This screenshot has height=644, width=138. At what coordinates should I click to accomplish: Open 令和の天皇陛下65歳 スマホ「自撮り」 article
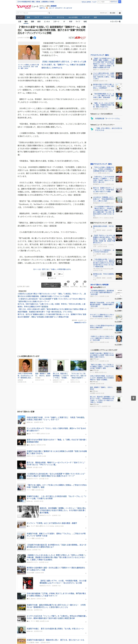[x=56, y=418]
